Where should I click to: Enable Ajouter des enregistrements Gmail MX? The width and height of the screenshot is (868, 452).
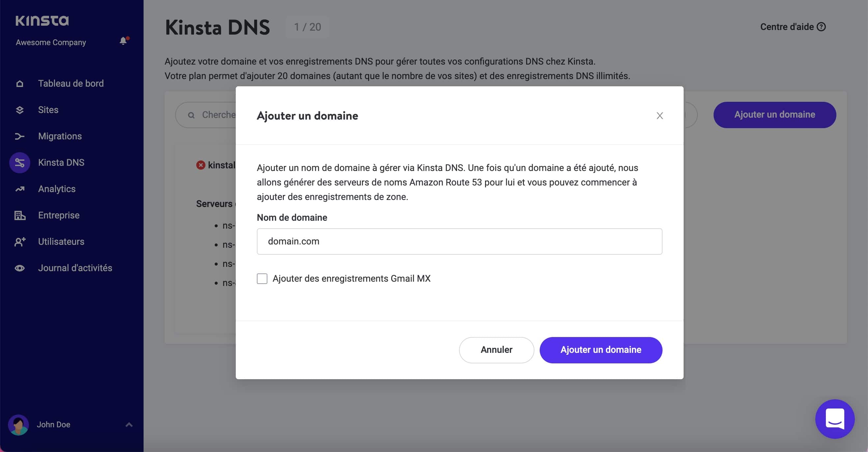point(262,278)
